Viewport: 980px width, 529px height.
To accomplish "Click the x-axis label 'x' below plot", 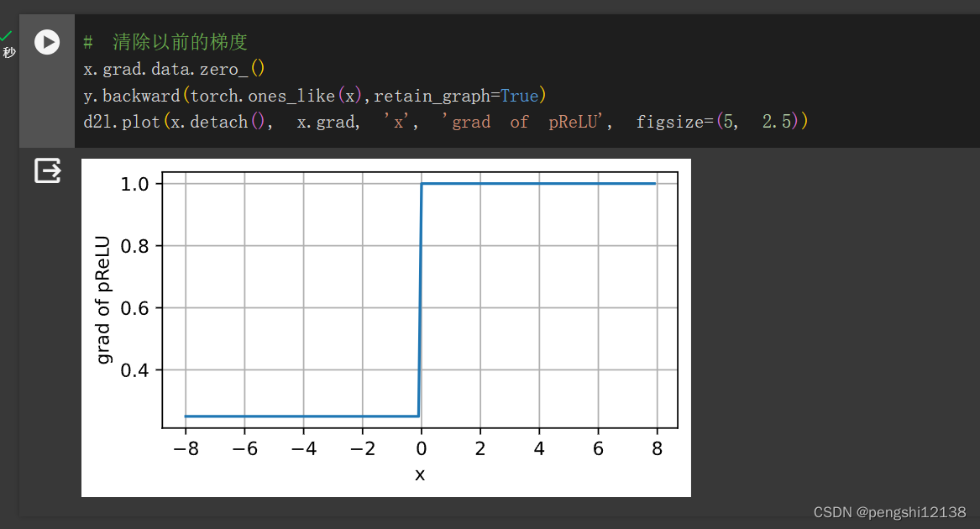I will pyautogui.click(x=420, y=474).
